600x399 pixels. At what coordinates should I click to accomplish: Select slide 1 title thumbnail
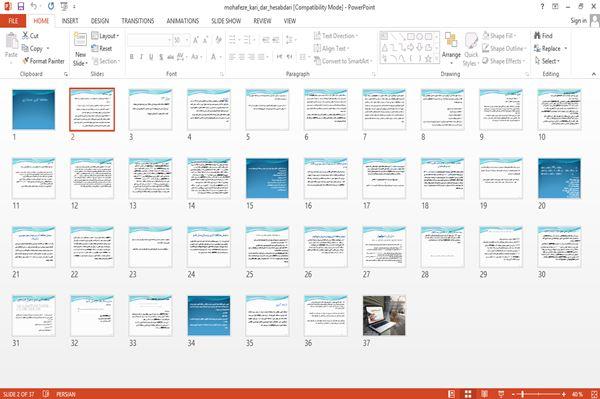tap(33, 109)
